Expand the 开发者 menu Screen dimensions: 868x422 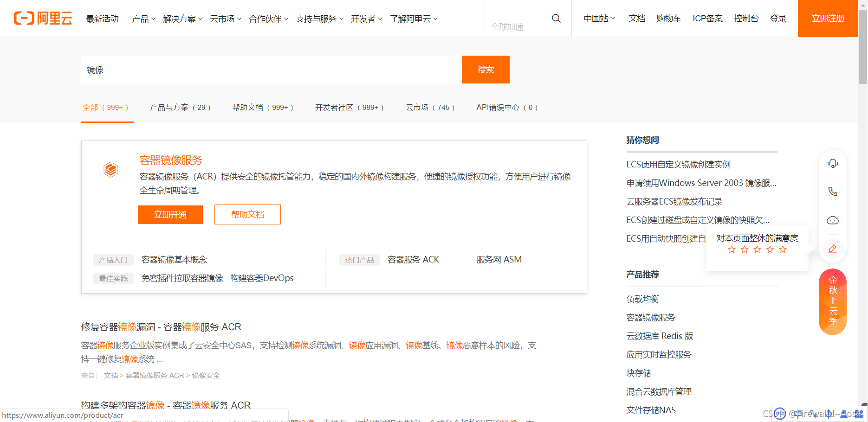tap(367, 19)
